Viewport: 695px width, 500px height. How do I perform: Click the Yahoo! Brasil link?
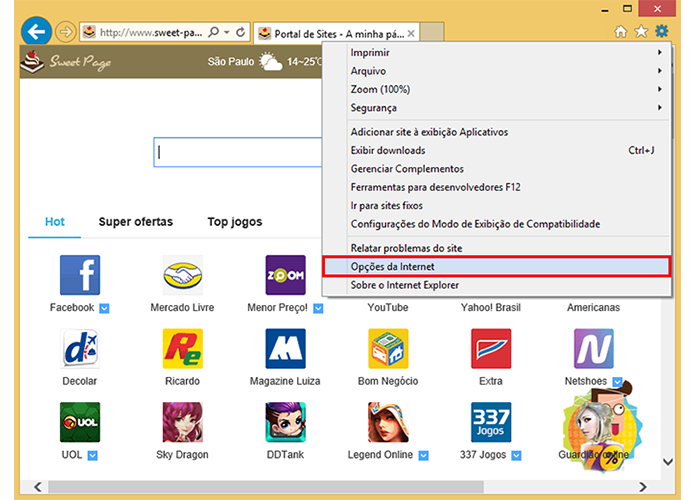491,307
